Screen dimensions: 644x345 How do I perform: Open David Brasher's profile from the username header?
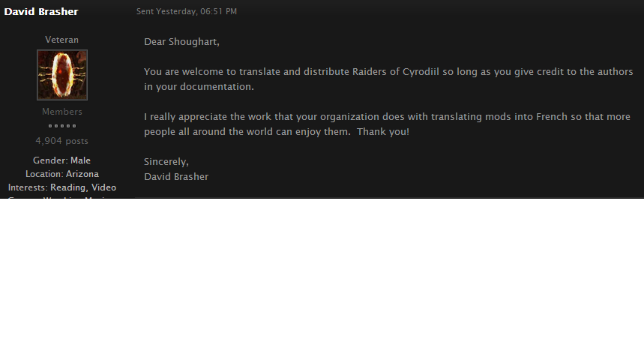(x=41, y=11)
